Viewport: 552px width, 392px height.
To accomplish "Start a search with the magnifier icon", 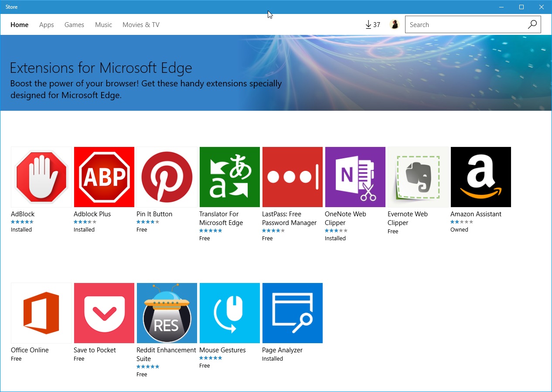I will pos(532,24).
